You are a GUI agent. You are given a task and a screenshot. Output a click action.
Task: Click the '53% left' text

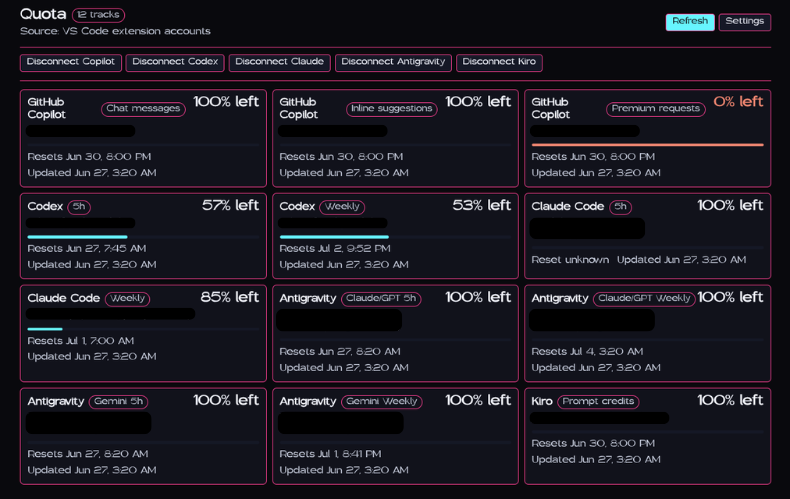pos(482,206)
